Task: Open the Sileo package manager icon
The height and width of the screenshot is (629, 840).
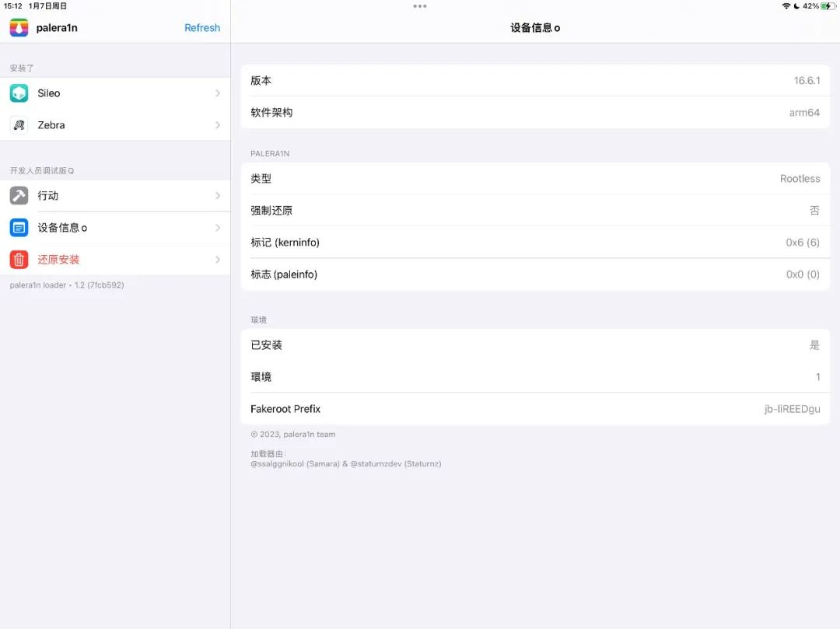Action: [x=19, y=93]
